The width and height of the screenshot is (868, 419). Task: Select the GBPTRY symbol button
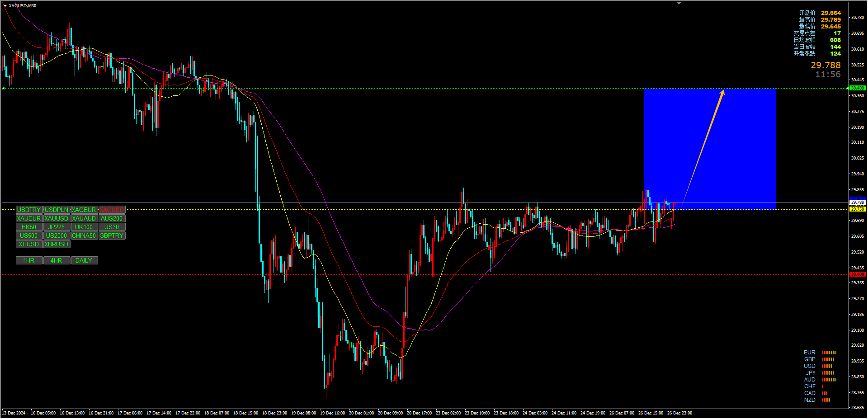pos(112,236)
